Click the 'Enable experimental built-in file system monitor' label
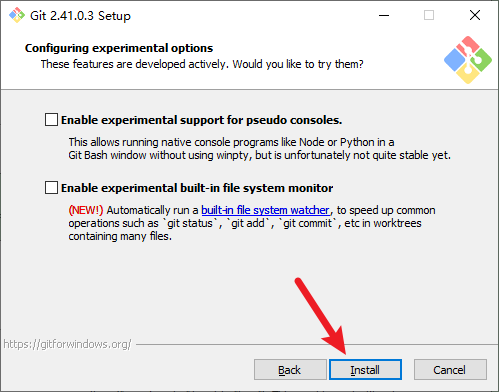 tap(197, 188)
